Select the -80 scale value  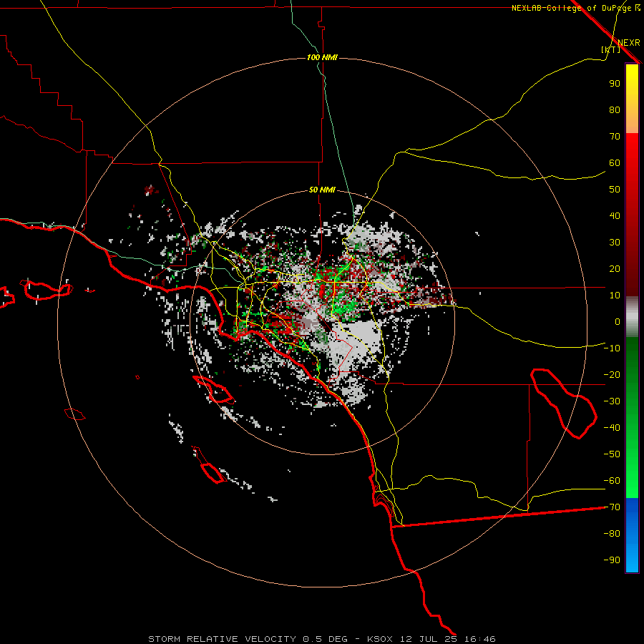coord(612,534)
